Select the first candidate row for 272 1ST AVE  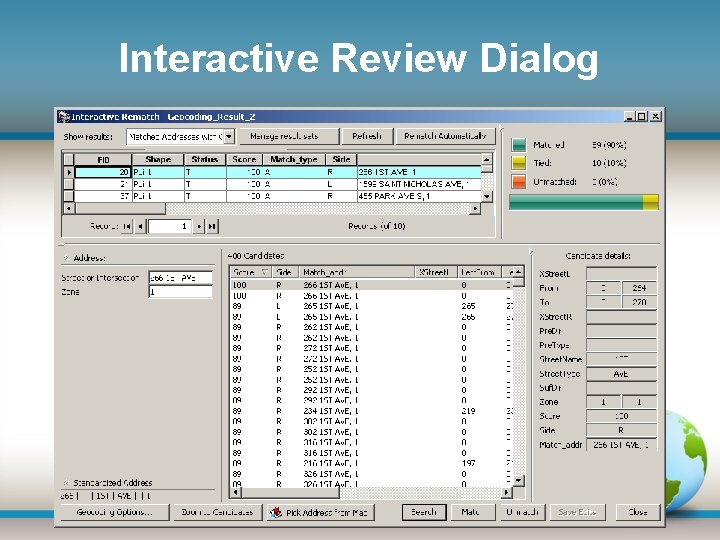371,348
